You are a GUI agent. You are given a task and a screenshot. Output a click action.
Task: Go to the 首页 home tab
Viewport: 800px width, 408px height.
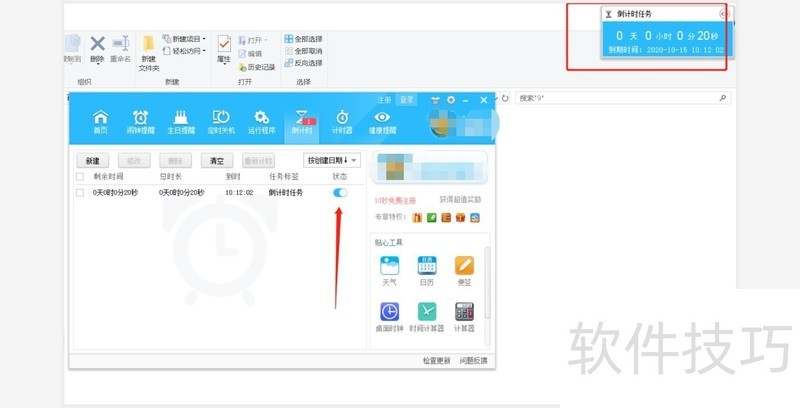[101, 122]
